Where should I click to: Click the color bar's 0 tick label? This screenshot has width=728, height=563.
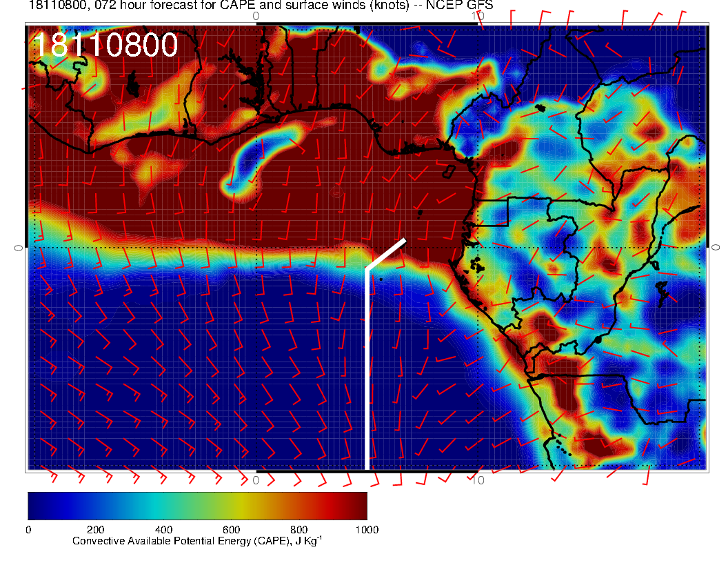click(x=28, y=529)
